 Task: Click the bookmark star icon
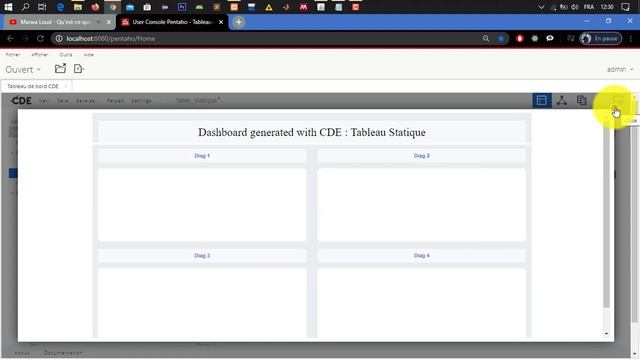(x=501, y=38)
